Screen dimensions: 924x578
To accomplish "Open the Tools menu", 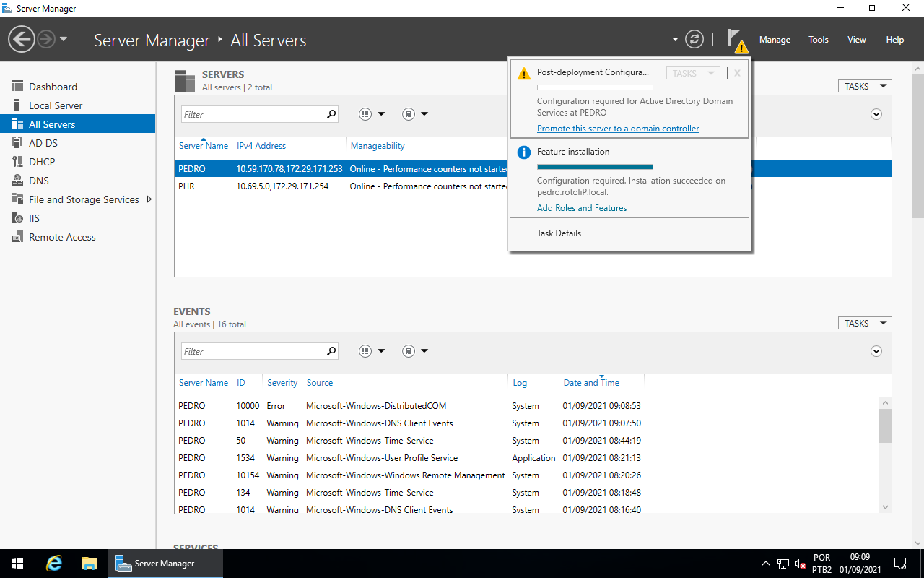I will tap(818, 40).
